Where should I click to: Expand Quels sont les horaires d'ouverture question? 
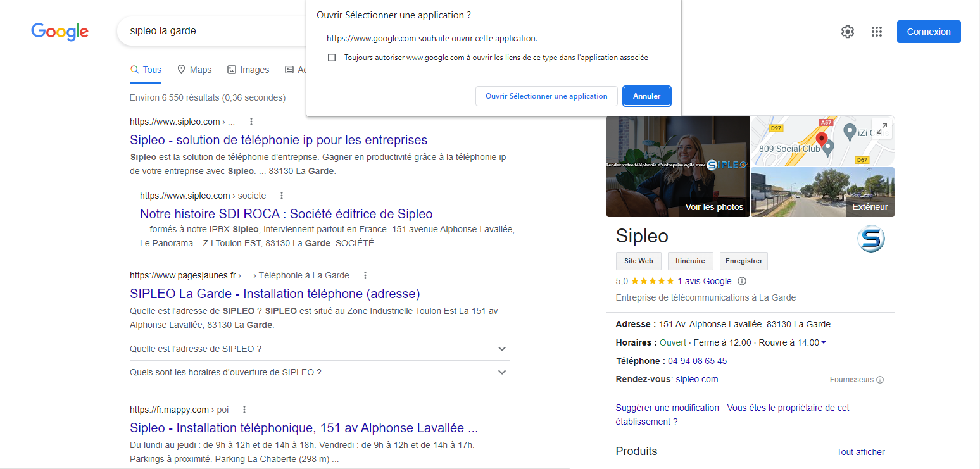coord(319,372)
